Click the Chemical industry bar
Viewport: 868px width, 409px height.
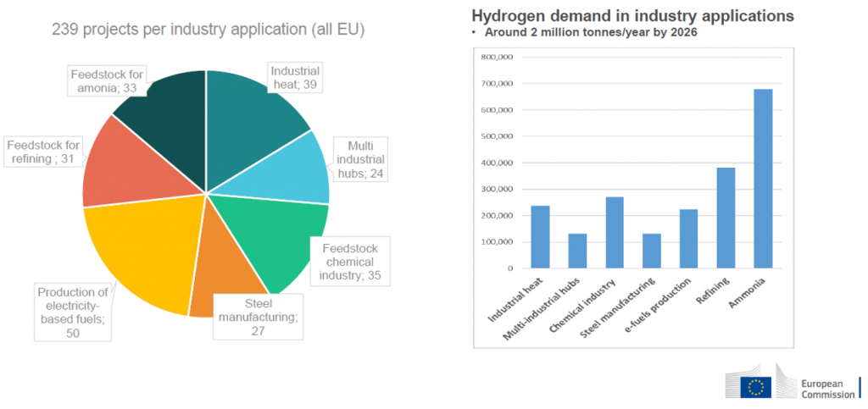click(614, 232)
